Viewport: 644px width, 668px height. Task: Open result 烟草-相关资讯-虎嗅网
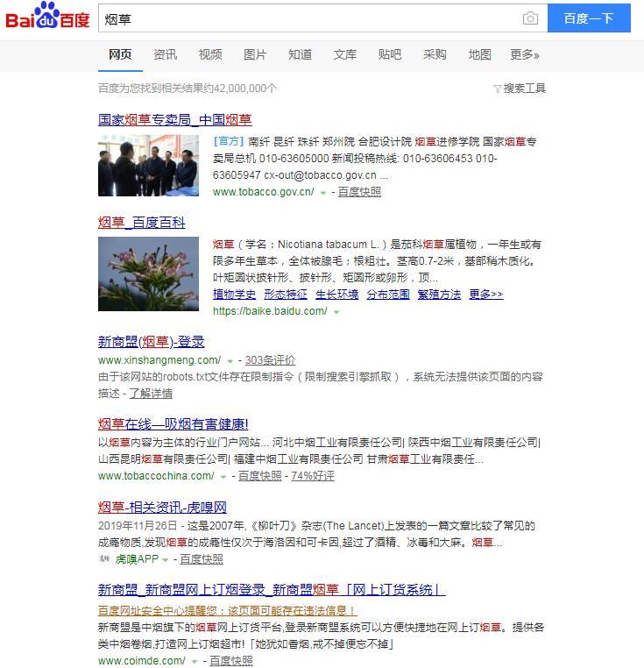tap(162, 507)
